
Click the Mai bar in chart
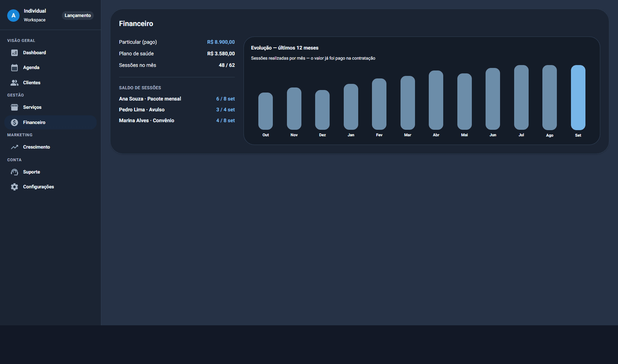465,102
